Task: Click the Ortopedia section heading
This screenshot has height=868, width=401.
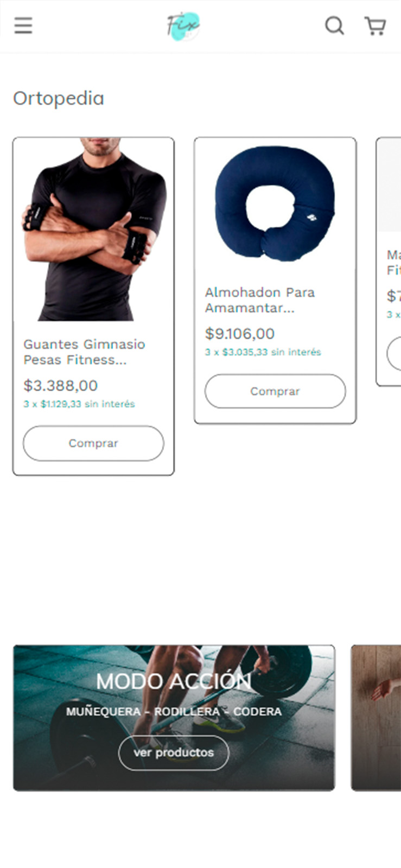Action: pyautogui.click(x=59, y=98)
